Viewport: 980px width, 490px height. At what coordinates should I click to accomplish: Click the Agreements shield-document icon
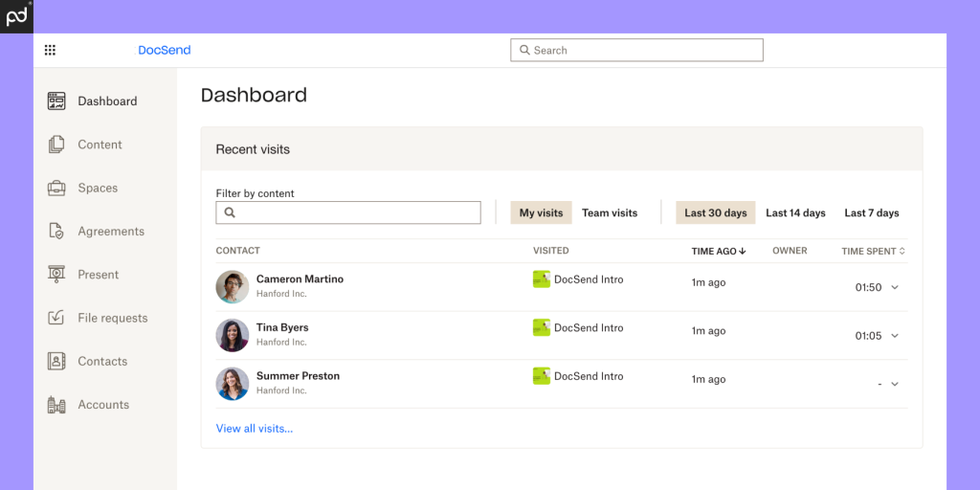[56, 232]
